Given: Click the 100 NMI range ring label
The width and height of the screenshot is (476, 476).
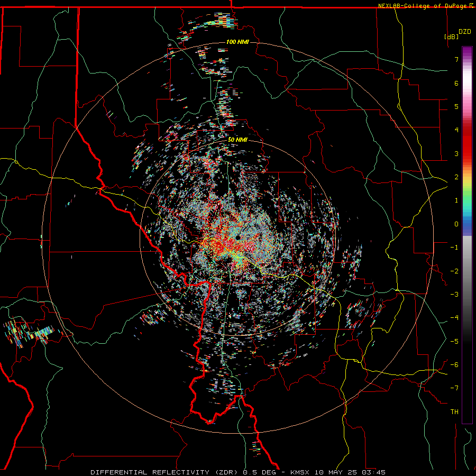Looking at the screenshot, I should click(x=237, y=42).
